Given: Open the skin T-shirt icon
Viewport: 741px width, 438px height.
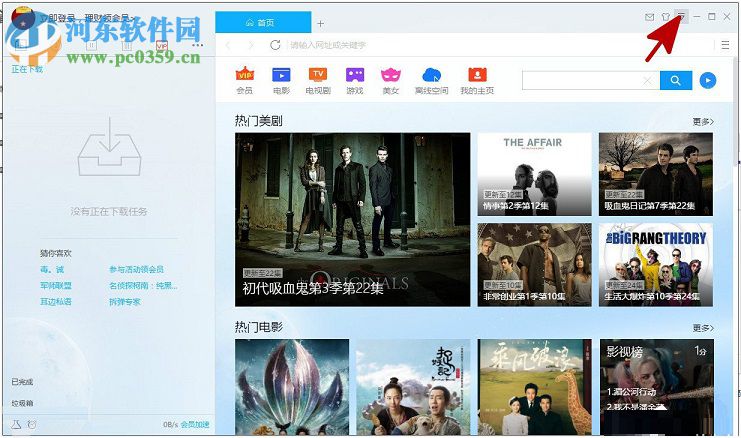Looking at the screenshot, I should click(665, 17).
